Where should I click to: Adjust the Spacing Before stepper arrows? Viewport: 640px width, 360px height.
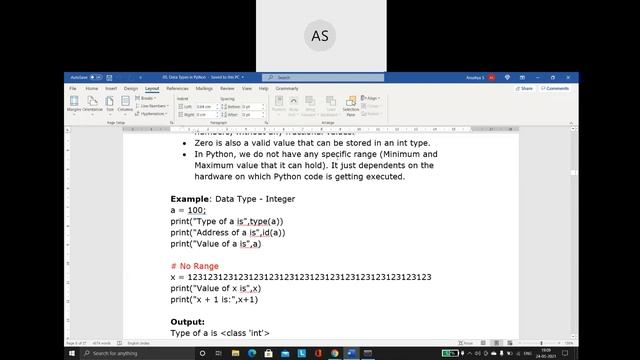(x=263, y=107)
